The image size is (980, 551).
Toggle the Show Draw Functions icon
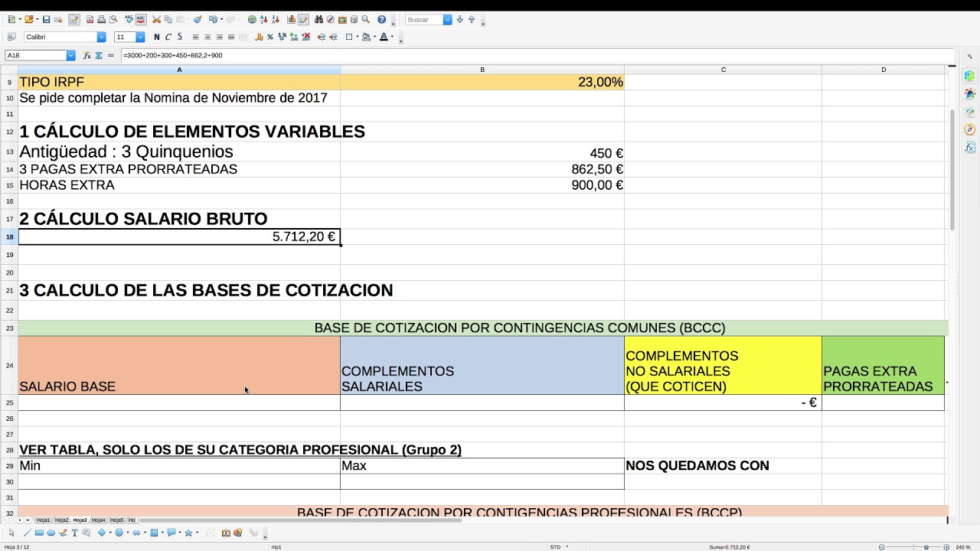pyautogui.click(x=303, y=19)
